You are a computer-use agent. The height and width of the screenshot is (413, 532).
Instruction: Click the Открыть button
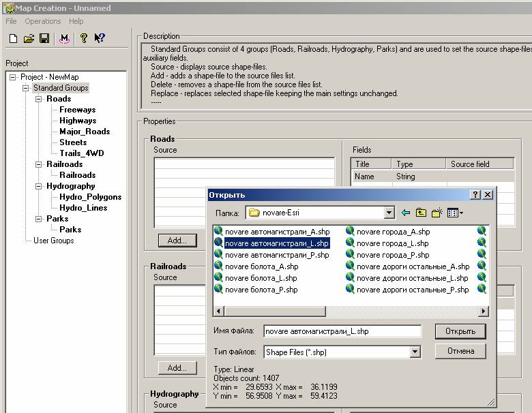pyautogui.click(x=460, y=331)
